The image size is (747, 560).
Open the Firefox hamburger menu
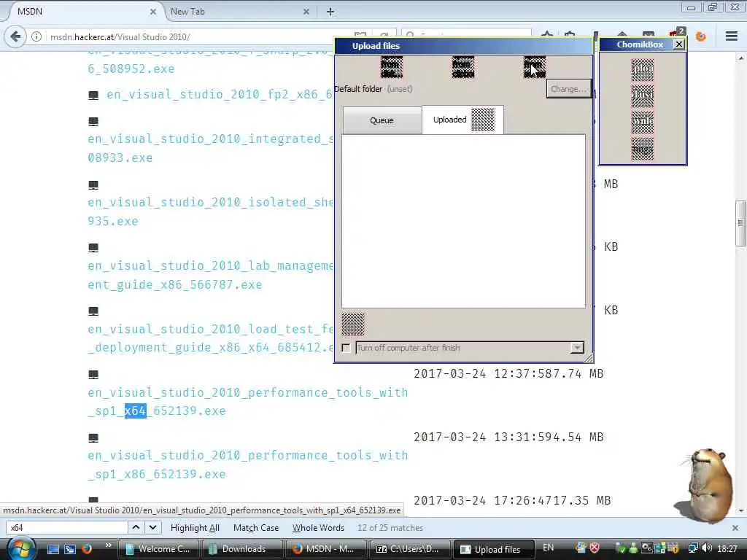click(x=732, y=36)
